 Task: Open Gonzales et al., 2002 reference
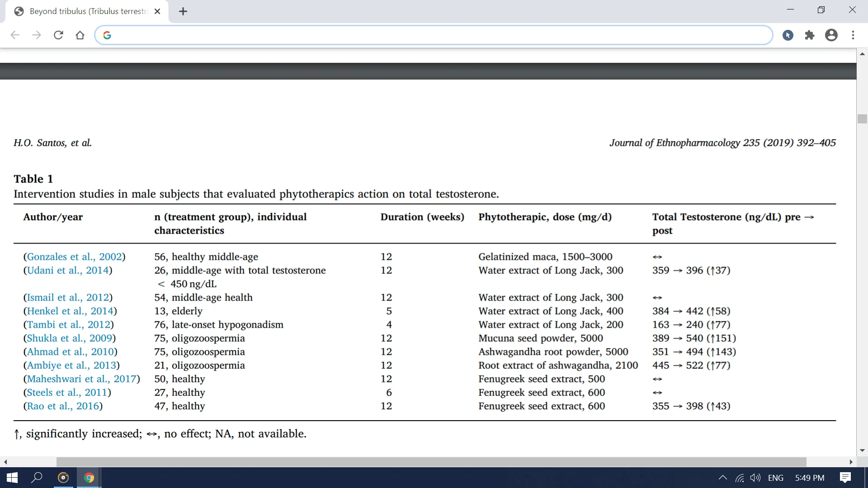pyautogui.click(x=75, y=257)
